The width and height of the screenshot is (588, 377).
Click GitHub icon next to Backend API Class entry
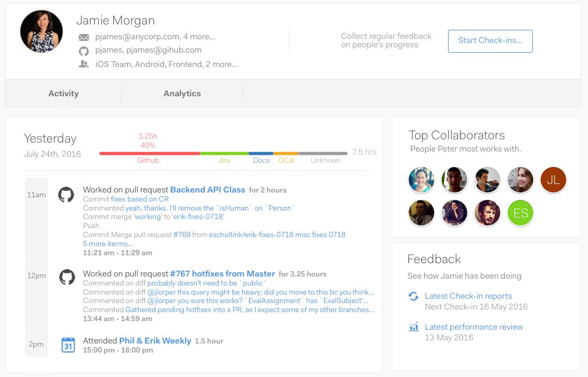66,195
